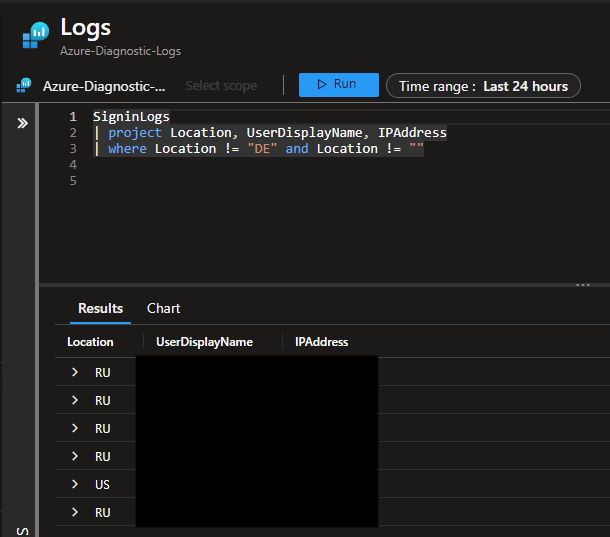Expand the fourth RU result row

coord(75,456)
